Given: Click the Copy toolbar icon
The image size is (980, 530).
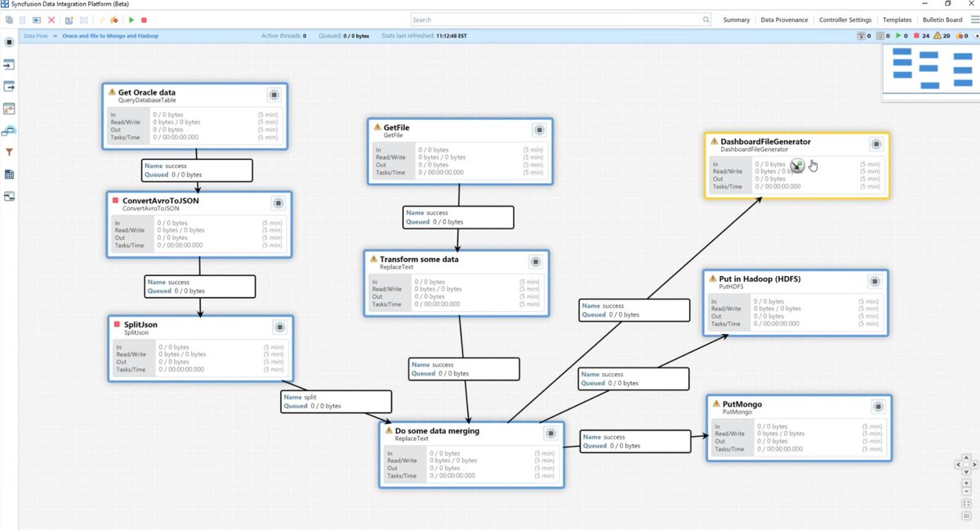Looking at the screenshot, I should click(x=9, y=20).
